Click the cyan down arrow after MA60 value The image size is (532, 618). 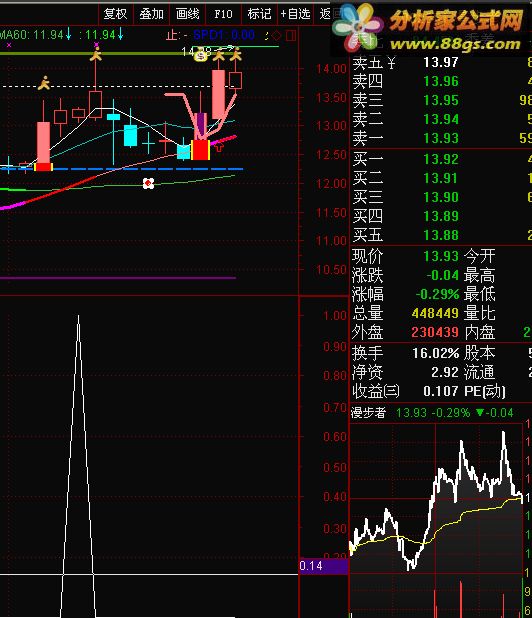coord(69,34)
